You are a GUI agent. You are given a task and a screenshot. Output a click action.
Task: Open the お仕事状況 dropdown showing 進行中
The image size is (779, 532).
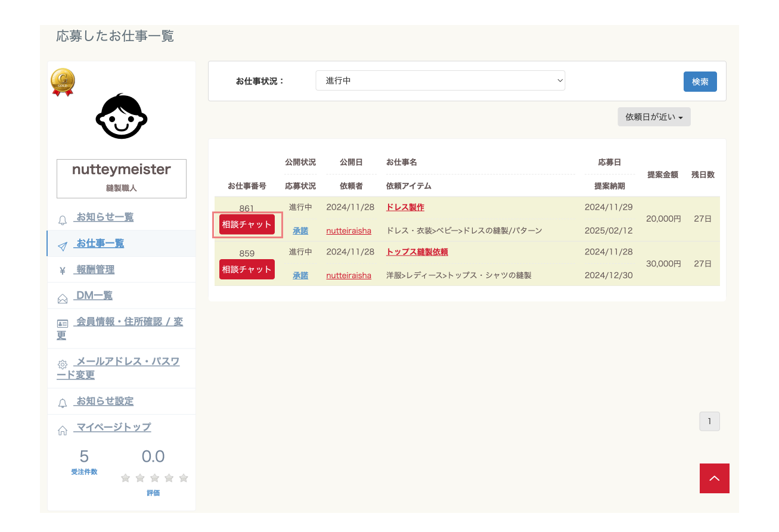pos(440,80)
